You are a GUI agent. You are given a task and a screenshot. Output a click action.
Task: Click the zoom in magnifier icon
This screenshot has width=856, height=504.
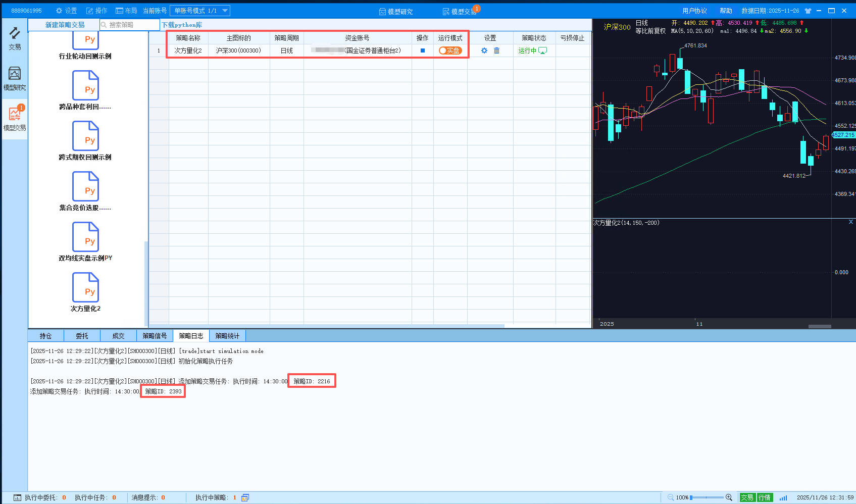click(x=729, y=497)
